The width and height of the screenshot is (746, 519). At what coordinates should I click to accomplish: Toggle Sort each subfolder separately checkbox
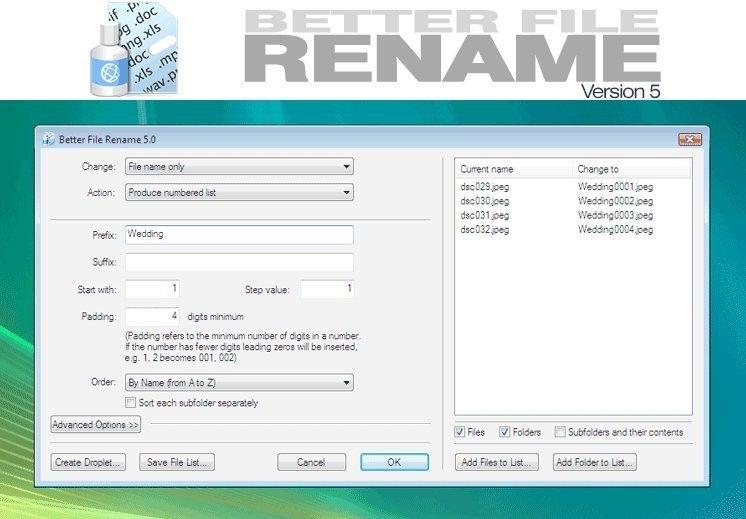coord(130,402)
